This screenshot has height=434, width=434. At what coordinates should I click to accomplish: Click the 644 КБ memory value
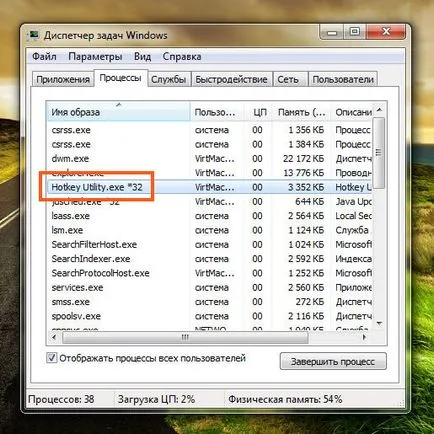point(310,201)
